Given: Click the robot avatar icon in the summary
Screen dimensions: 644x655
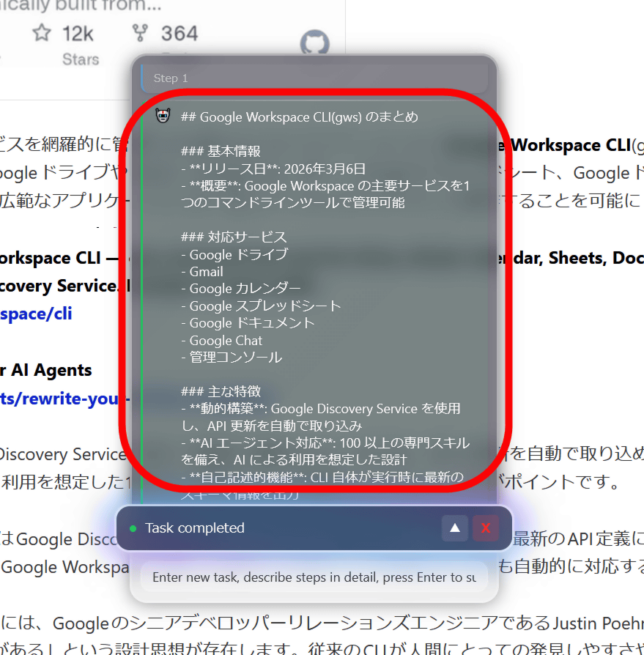Looking at the screenshot, I should tap(163, 115).
